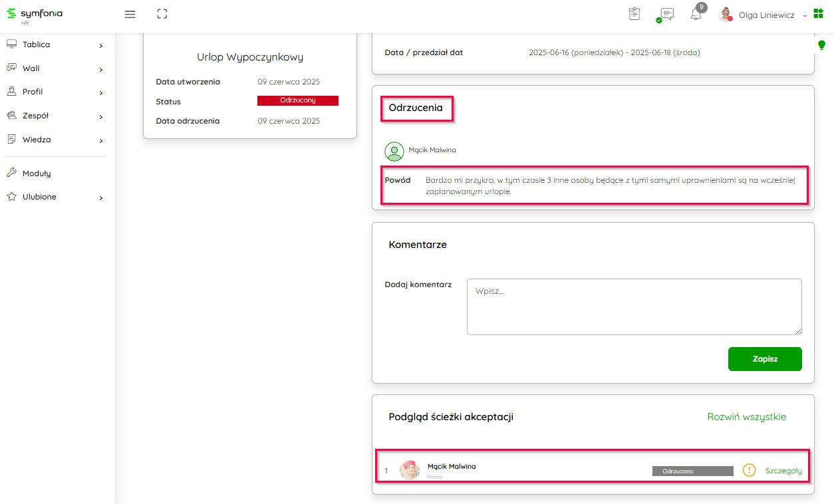Expand the Zespół sidebar section
The image size is (834, 504).
pos(55,116)
